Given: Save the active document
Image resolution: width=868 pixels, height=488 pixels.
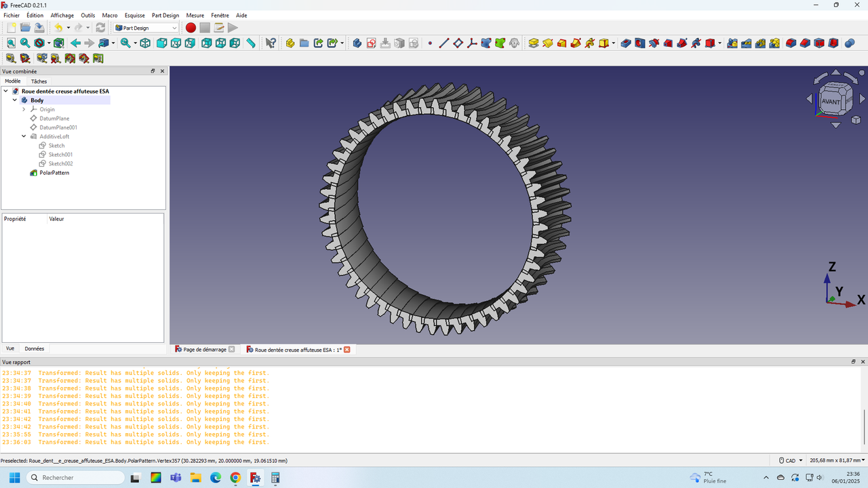Looking at the screenshot, I should pos(39,28).
